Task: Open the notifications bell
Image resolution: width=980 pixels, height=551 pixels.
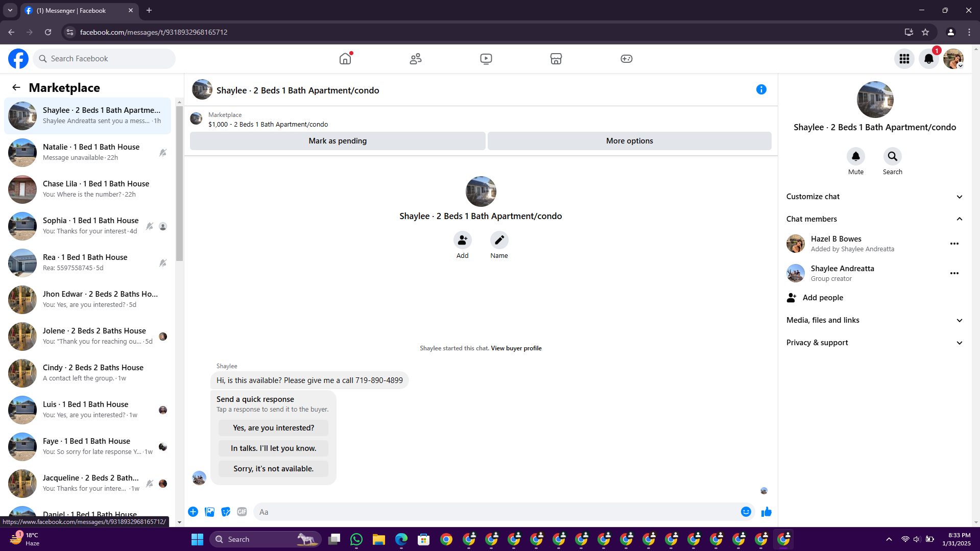Action: pos(929,59)
